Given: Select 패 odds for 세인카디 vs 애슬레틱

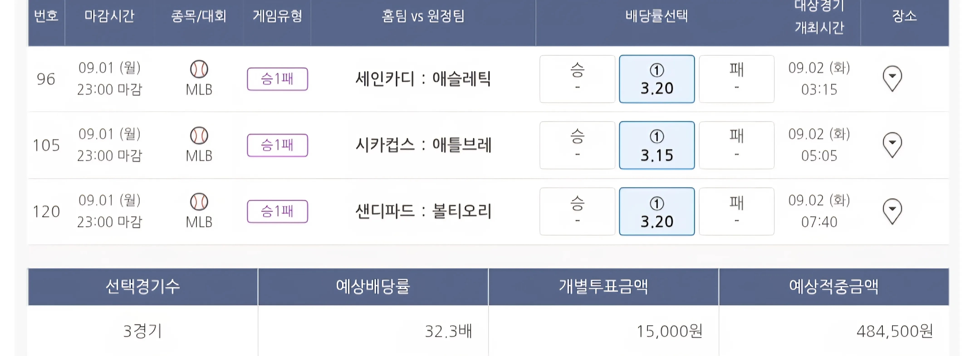Looking at the screenshot, I should click(x=736, y=79).
